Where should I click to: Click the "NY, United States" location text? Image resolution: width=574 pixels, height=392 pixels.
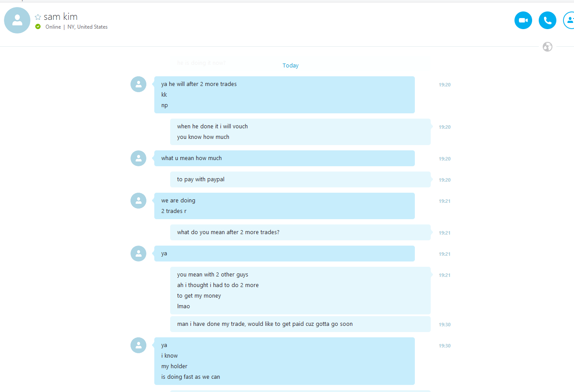tap(87, 27)
